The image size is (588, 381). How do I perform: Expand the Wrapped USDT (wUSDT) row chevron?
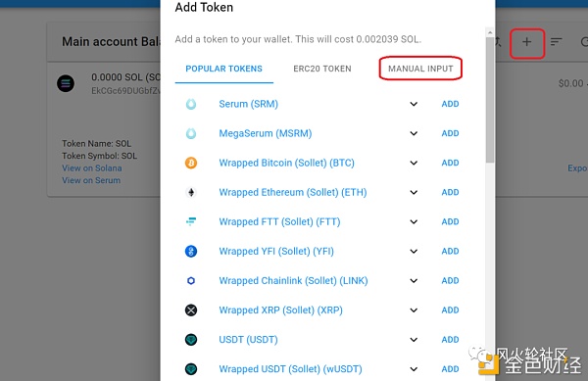click(x=414, y=369)
